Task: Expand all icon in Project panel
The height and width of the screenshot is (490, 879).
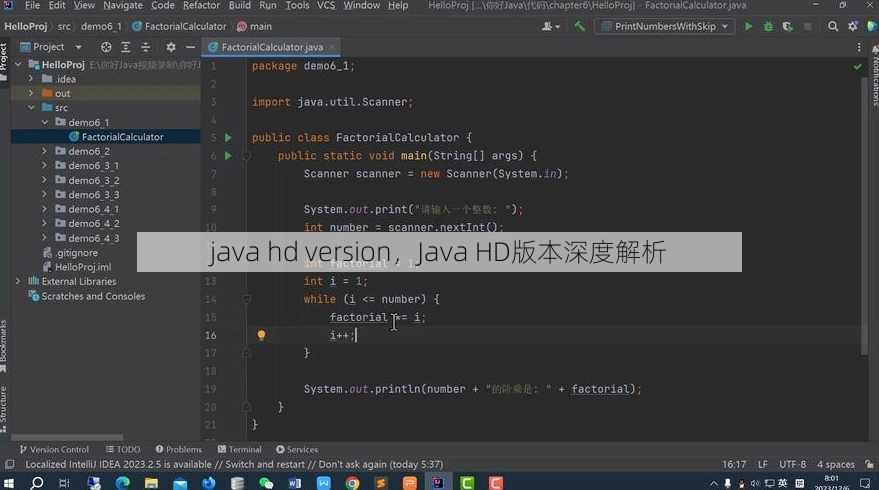Action: pos(126,47)
